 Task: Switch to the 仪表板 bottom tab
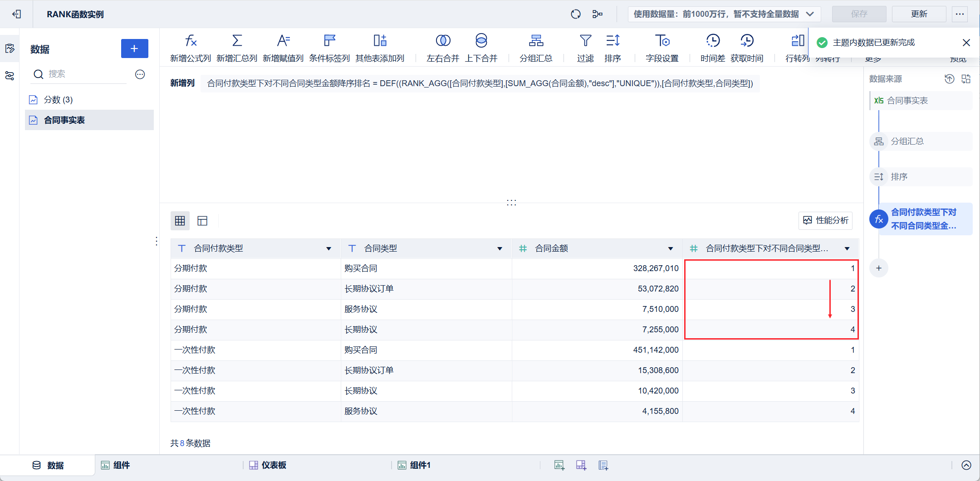(x=268, y=465)
